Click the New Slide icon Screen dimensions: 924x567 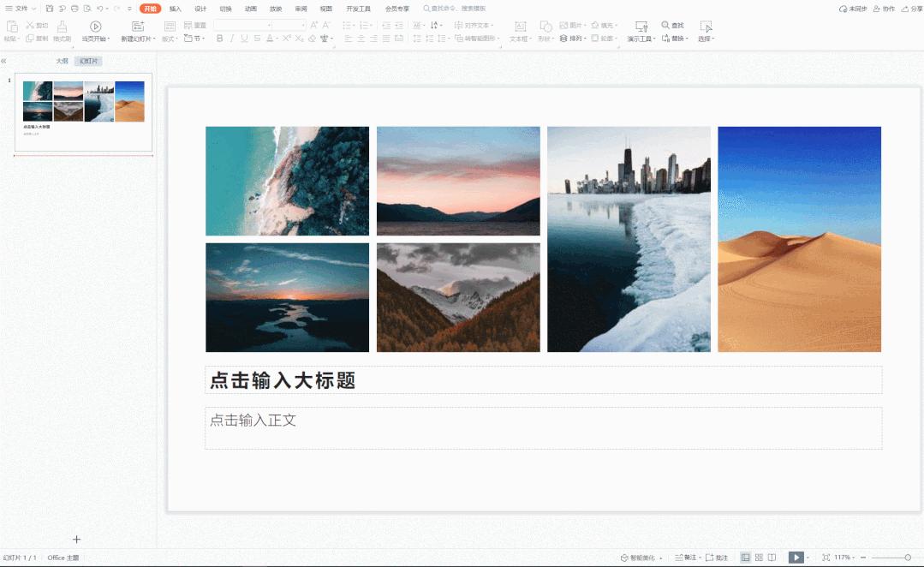[136, 27]
